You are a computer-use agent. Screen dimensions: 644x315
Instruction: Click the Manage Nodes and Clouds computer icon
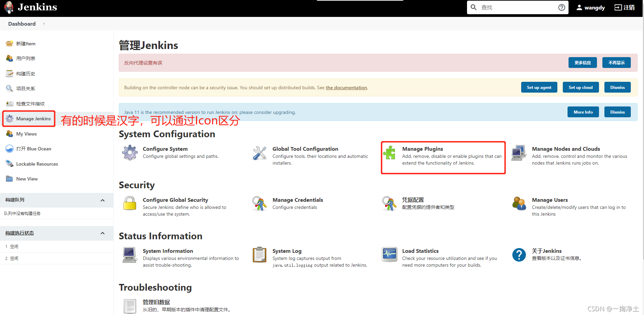tap(519, 153)
